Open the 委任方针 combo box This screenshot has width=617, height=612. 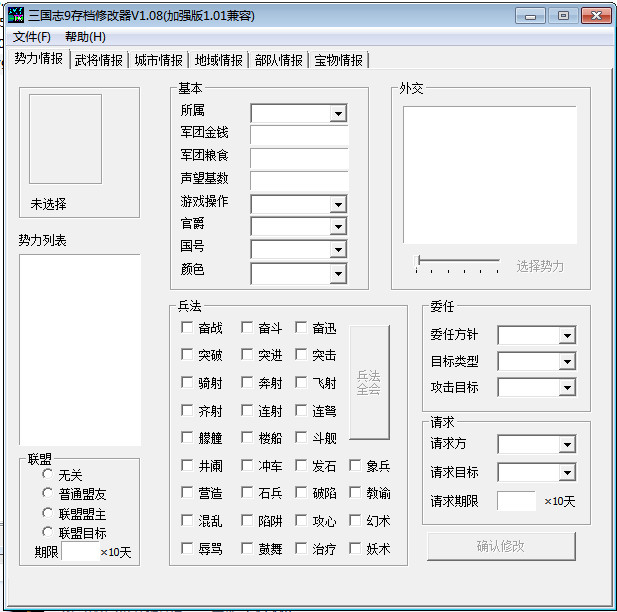[x=537, y=335]
